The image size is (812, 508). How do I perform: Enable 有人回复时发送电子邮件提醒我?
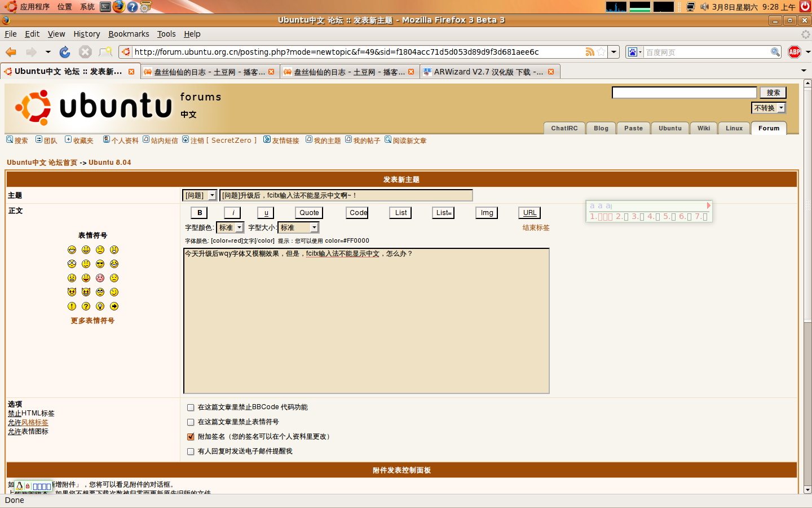pos(191,452)
